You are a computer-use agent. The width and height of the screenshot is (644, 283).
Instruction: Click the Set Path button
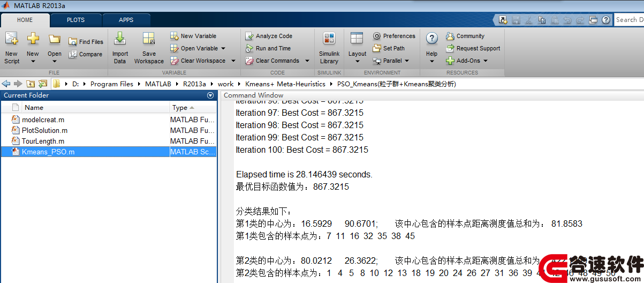coord(389,48)
